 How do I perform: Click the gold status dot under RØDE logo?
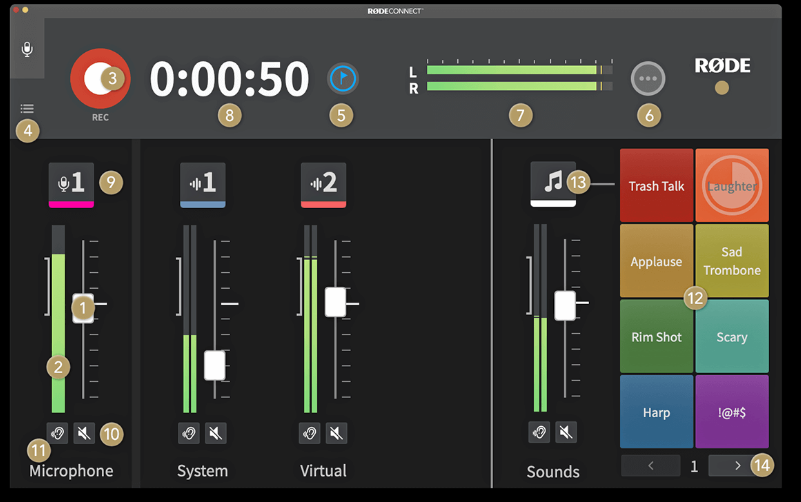(722, 88)
